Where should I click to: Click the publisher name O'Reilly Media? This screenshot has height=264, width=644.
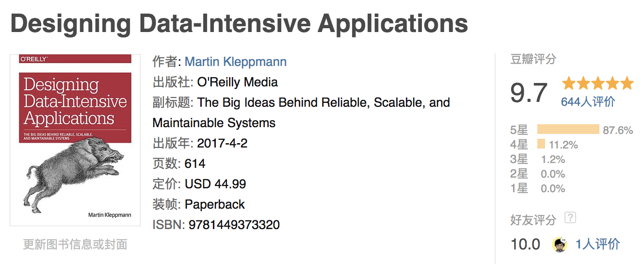coord(237,82)
